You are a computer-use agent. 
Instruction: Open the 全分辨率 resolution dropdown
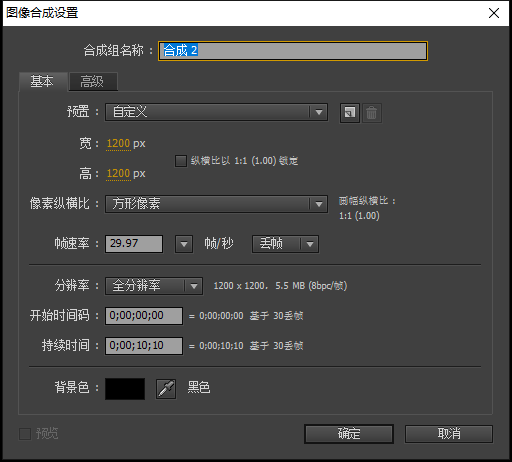(154, 286)
